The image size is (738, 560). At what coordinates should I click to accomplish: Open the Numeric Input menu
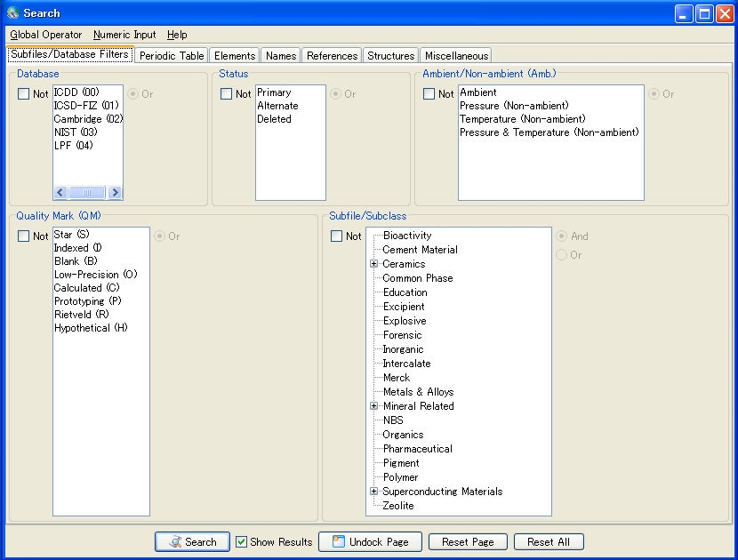(124, 35)
